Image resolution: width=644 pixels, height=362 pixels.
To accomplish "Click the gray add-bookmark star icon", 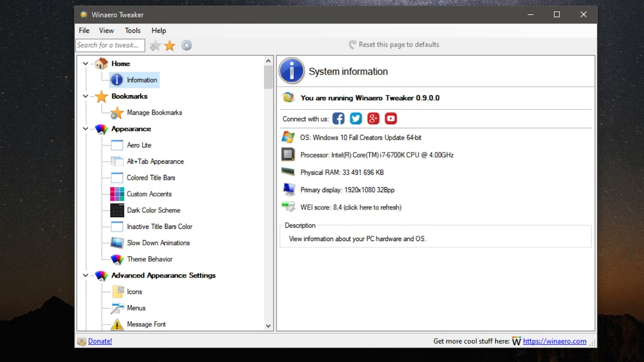I will (x=155, y=46).
